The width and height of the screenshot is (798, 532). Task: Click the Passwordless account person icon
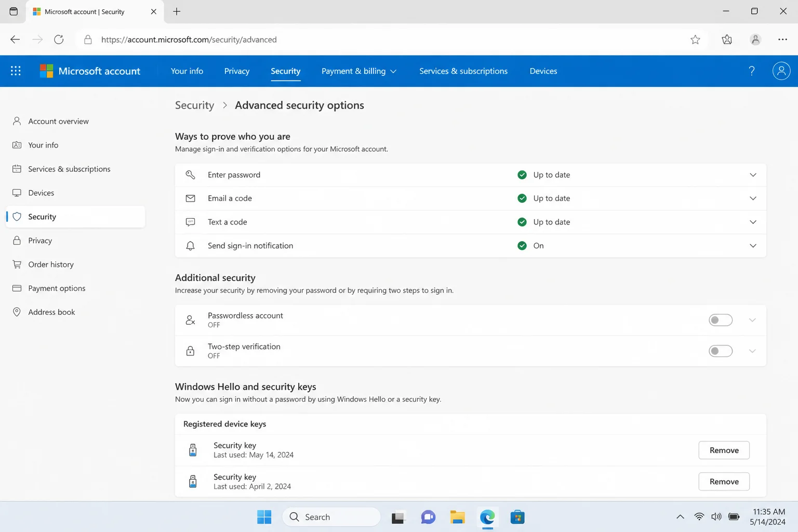(191, 320)
